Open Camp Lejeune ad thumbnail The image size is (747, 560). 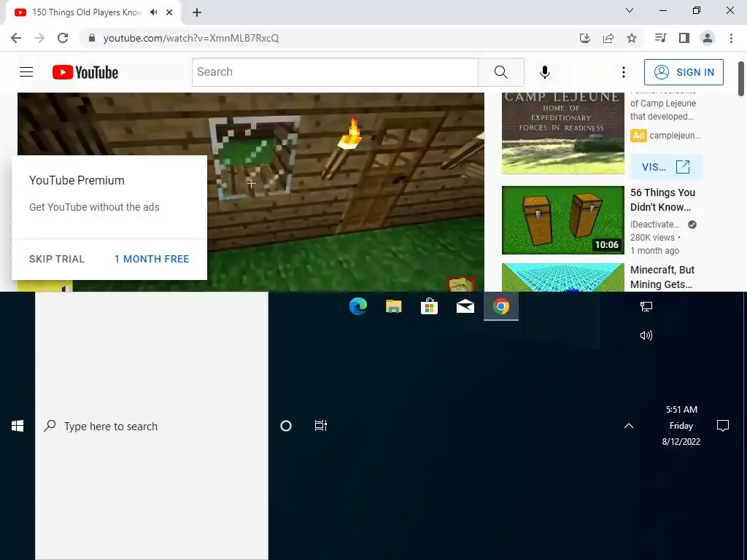coord(562,133)
